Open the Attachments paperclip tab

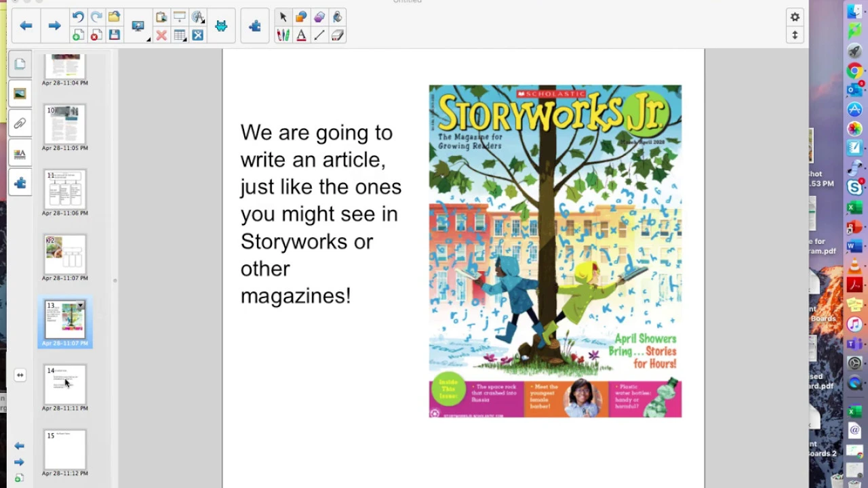pos(20,123)
